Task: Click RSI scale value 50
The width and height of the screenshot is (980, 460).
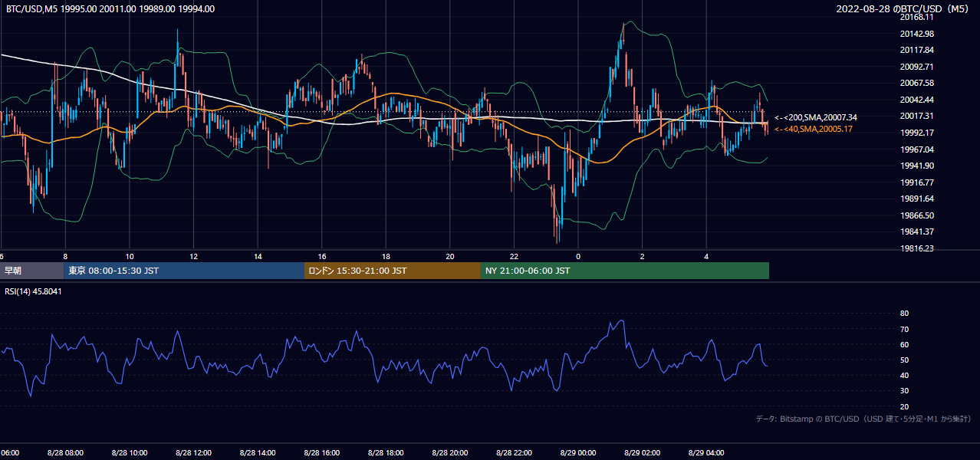Action: click(x=904, y=360)
